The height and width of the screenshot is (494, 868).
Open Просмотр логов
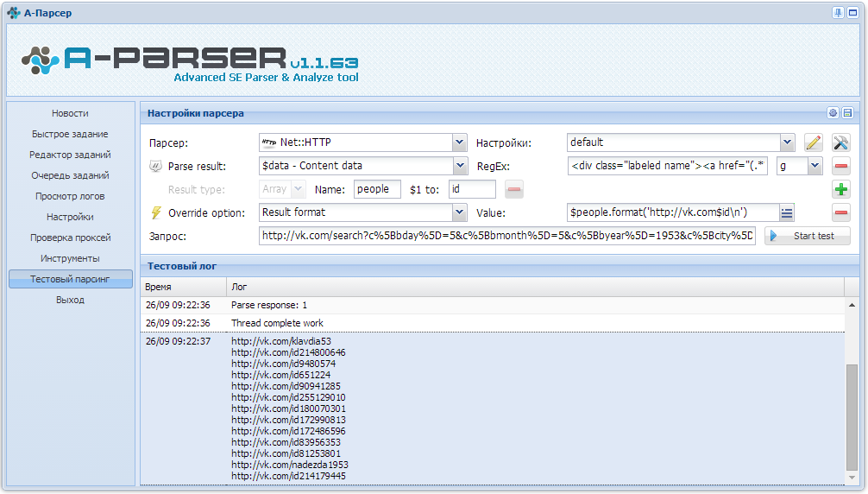pos(70,197)
